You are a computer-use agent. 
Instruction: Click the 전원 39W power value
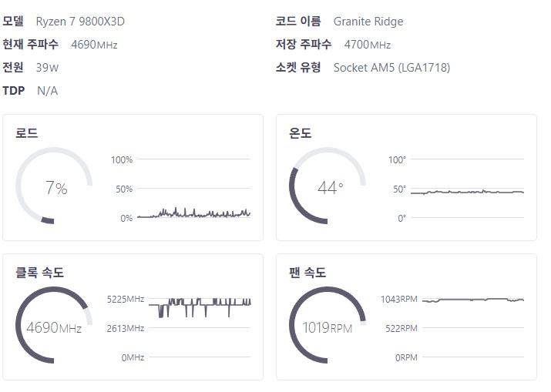point(48,68)
